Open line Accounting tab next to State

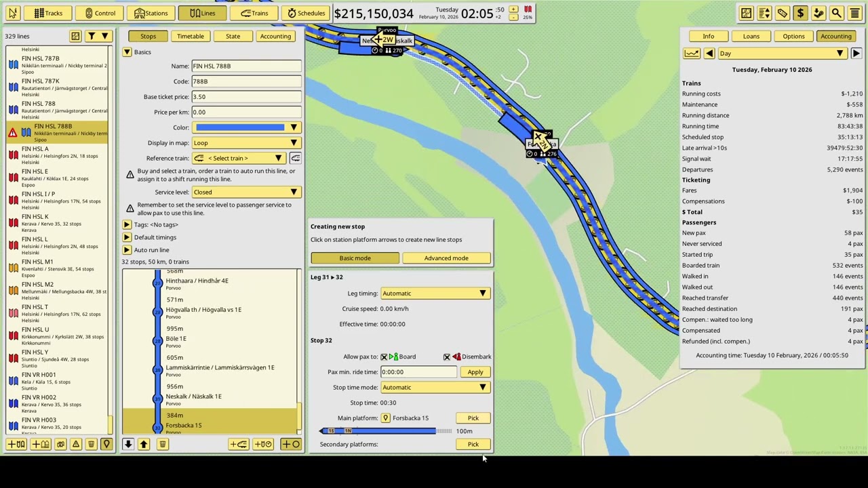[275, 36]
